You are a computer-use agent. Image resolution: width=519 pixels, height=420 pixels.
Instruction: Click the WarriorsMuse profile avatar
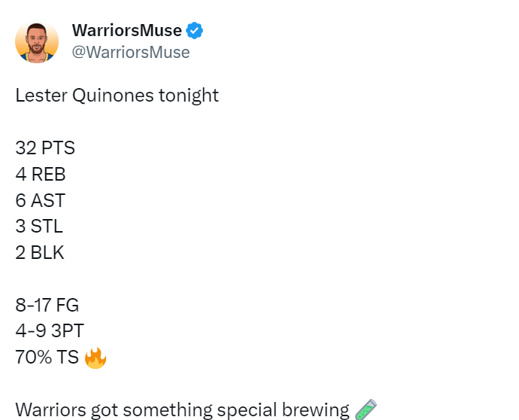(x=36, y=41)
